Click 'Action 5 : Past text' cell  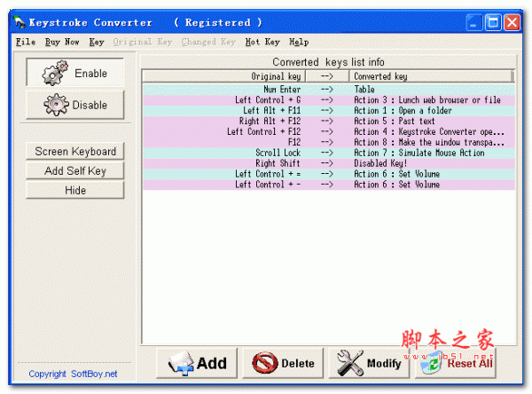(395, 121)
